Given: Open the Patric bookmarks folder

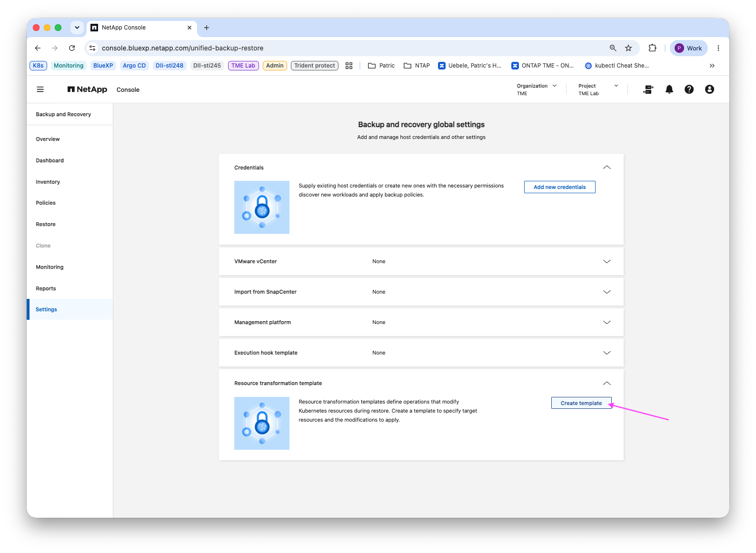Looking at the screenshot, I should click(x=381, y=66).
